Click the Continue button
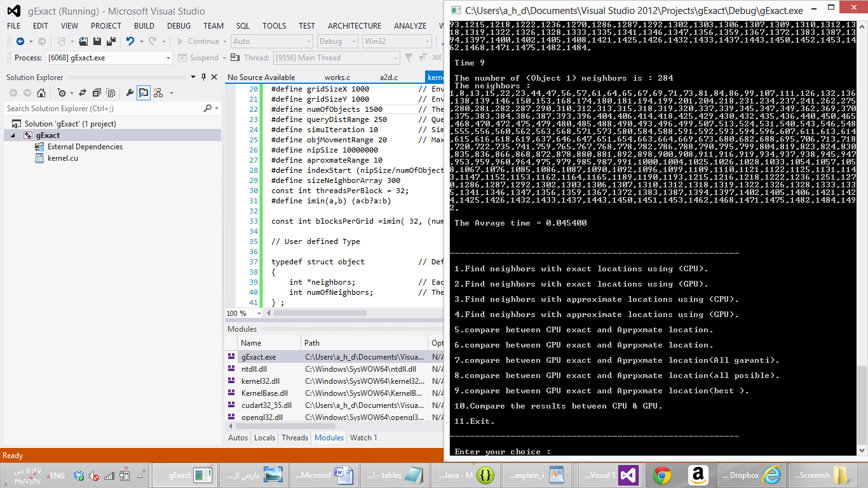Viewport: 868px width, 488px height. (x=198, y=41)
